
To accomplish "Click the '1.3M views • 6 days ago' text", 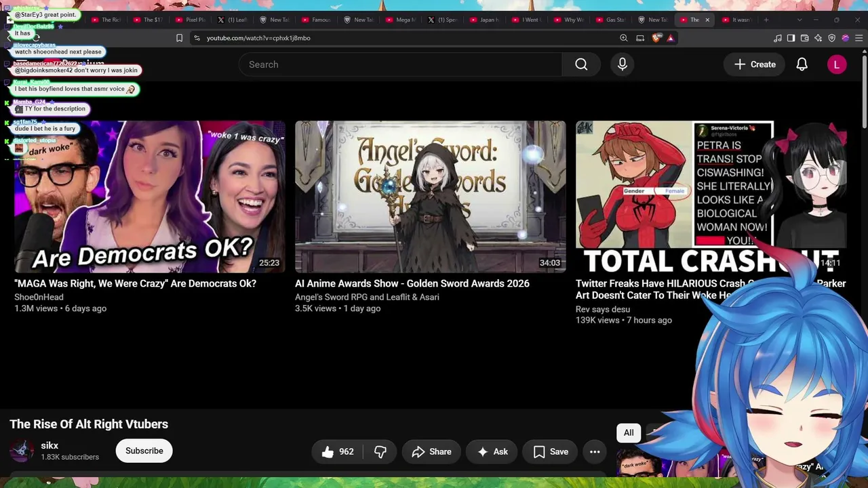I will coord(60,308).
